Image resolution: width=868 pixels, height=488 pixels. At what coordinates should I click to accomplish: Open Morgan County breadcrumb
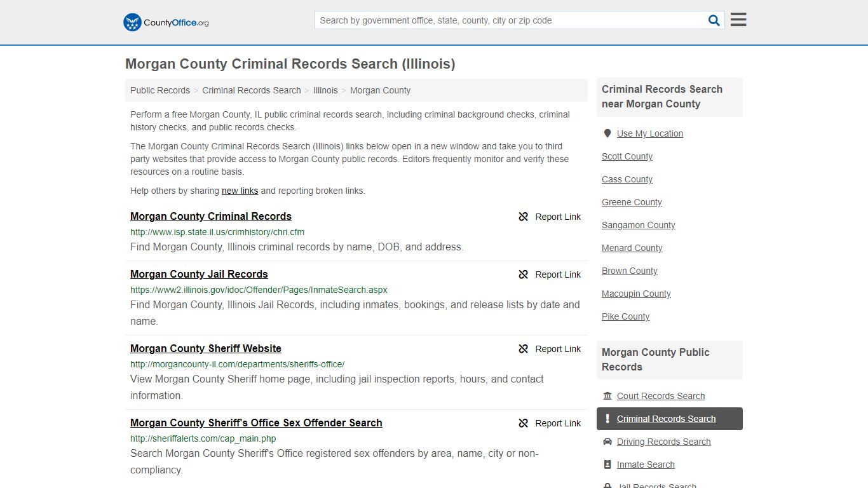coord(380,90)
